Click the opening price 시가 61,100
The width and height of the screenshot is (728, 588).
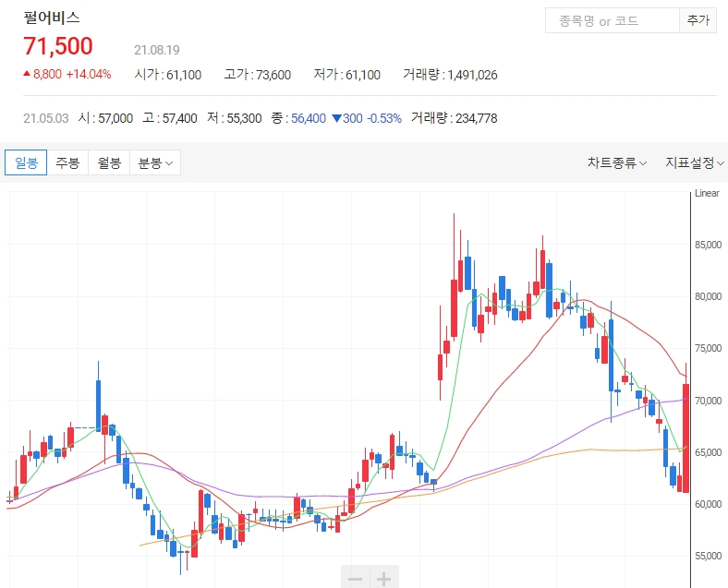click(167, 75)
